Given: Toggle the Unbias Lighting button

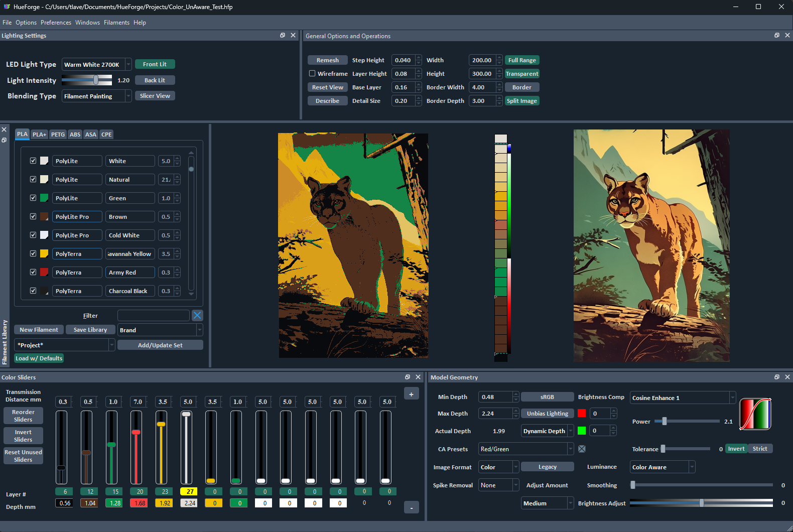Looking at the screenshot, I should [x=547, y=414].
